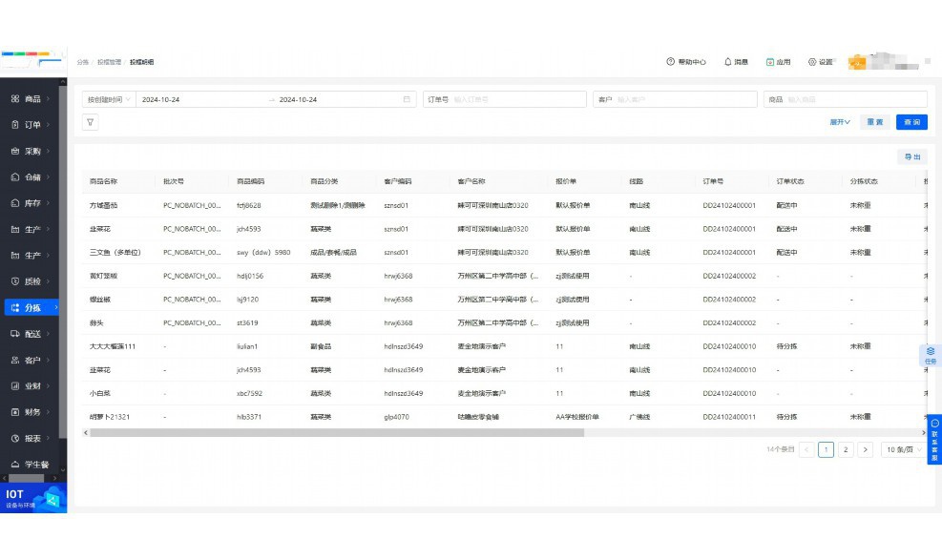This screenshot has height=560, width=942.
Task: Click the funnel filter icon button
Action: coord(90,122)
